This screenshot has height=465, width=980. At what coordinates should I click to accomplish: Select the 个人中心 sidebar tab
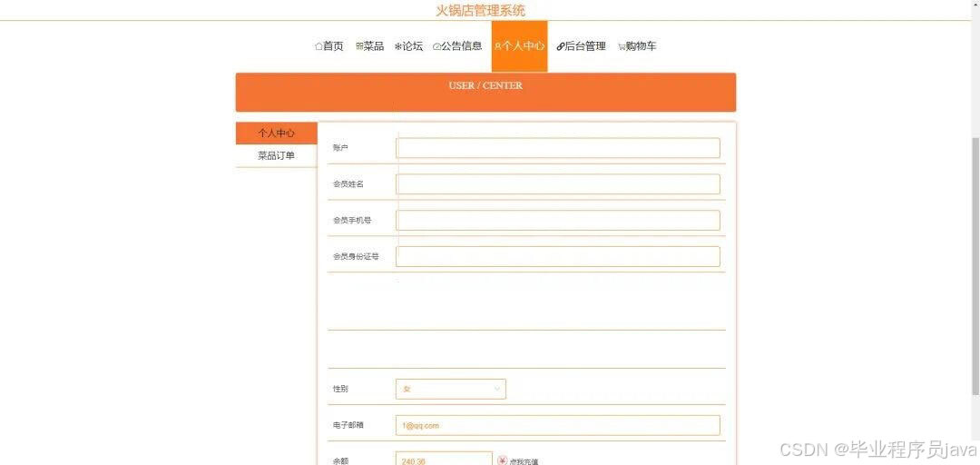[276, 134]
